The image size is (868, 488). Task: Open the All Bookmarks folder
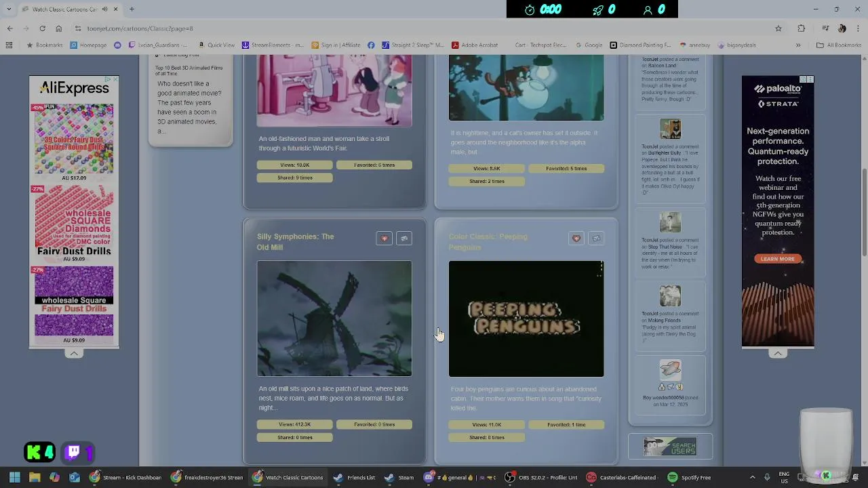(x=839, y=45)
